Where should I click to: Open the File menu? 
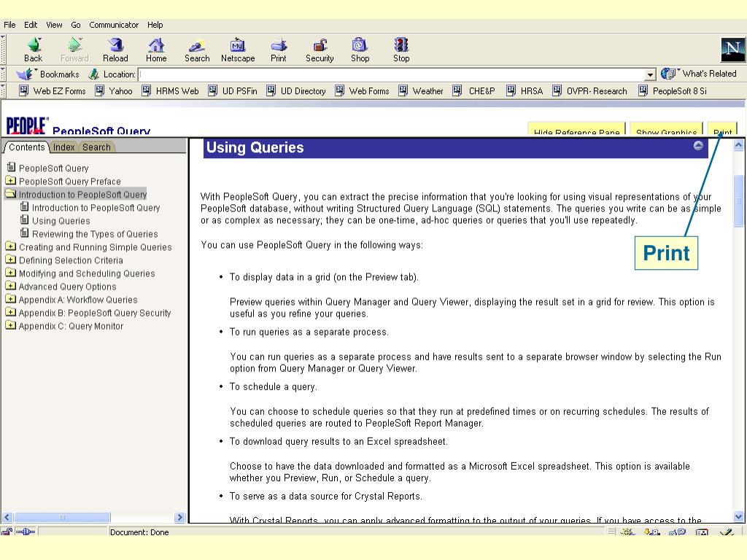click(9, 25)
